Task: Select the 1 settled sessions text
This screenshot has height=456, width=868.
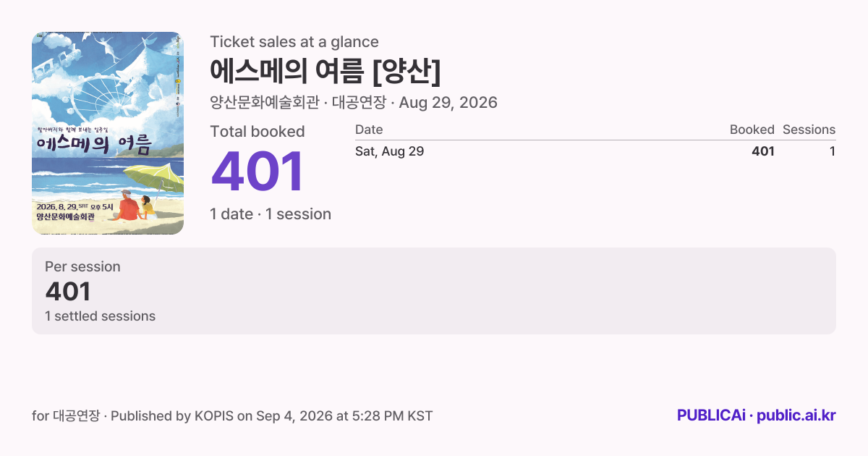Action: coord(100,316)
